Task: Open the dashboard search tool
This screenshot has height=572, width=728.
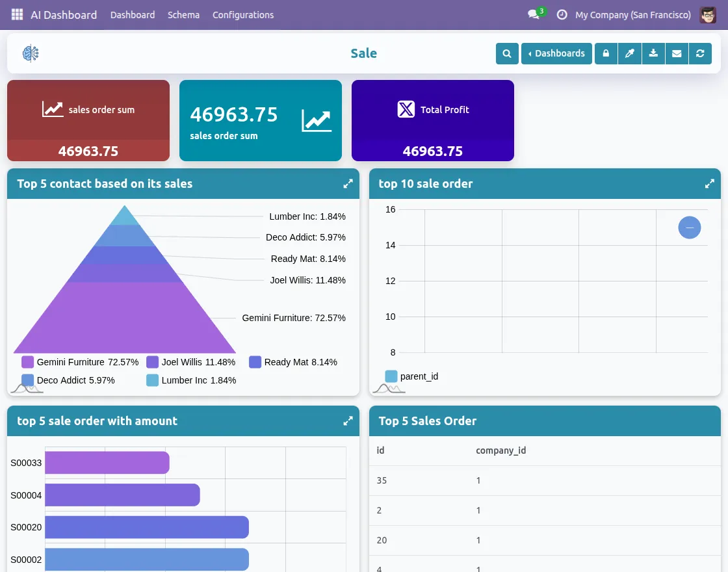Action: 507,53
